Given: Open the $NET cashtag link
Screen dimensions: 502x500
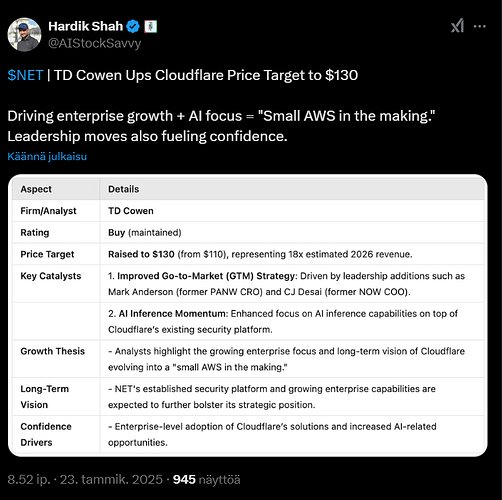Looking at the screenshot, I should 25,75.
